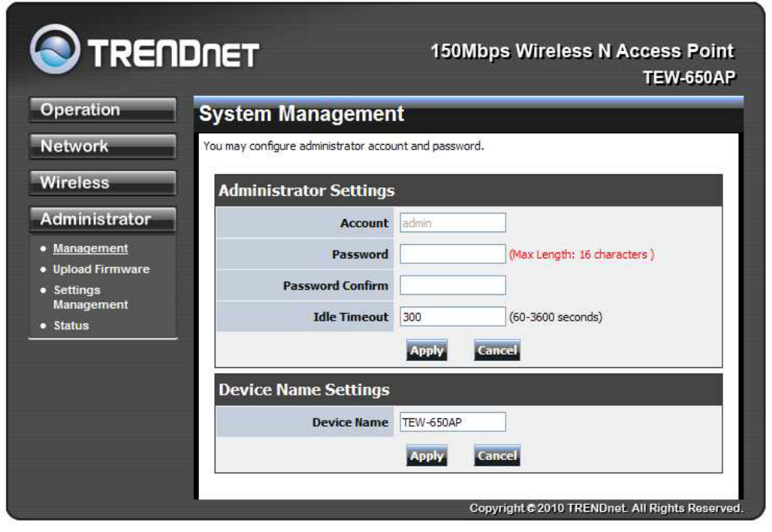772x532 pixels.
Task: Click the Account field showing admin
Action: click(x=452, y=223)
